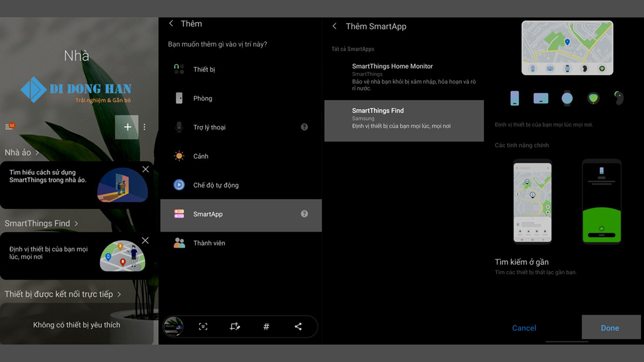Expand the SmartThings Find section
The height and width of the screenshot is (362, 644).
(41, 223)
